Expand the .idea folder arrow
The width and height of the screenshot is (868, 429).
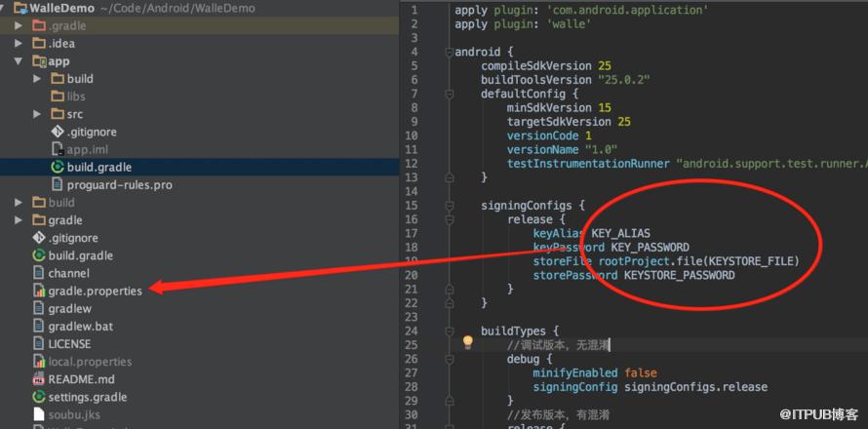tap(19, 43)
